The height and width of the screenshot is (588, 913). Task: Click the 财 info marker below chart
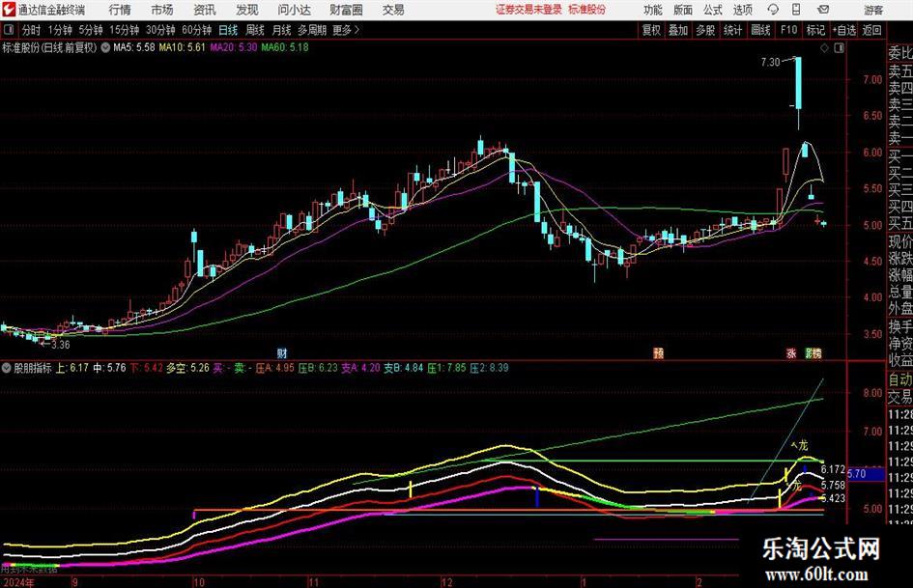pyautogui.click(x=282, y=352)
